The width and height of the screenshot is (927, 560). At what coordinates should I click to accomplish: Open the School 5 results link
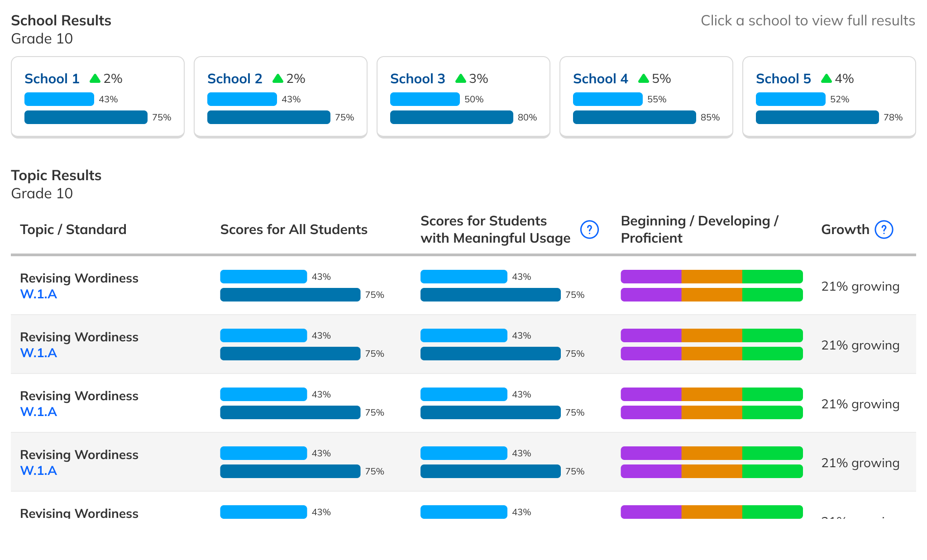pos(784,79)
